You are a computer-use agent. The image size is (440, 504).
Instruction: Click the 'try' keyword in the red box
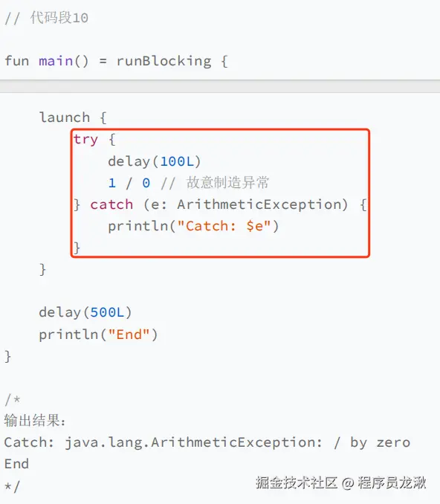[85, 140]
